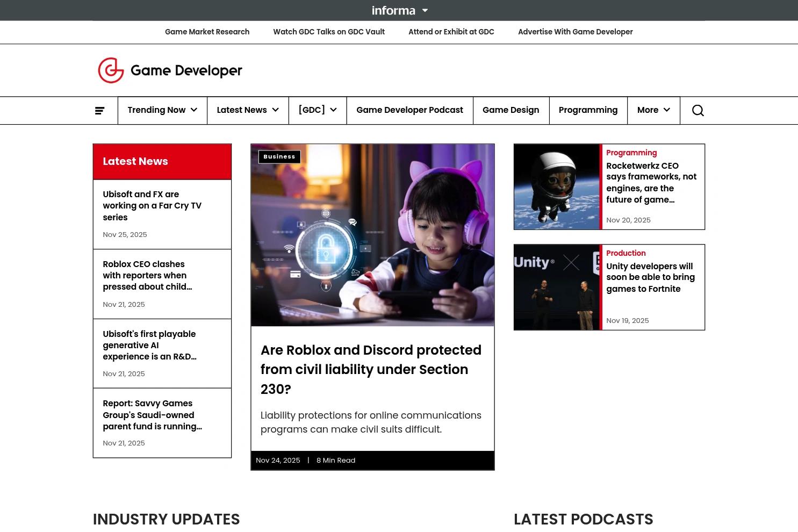Select Programming in navigation bar
Image resolution: width=798 pixels, height=532 pixels.
pyautogui.click(x=588, y=110)
